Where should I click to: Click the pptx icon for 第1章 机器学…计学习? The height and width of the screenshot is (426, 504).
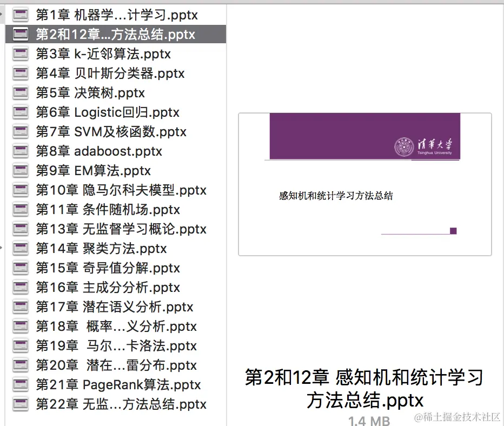[20, 15]
